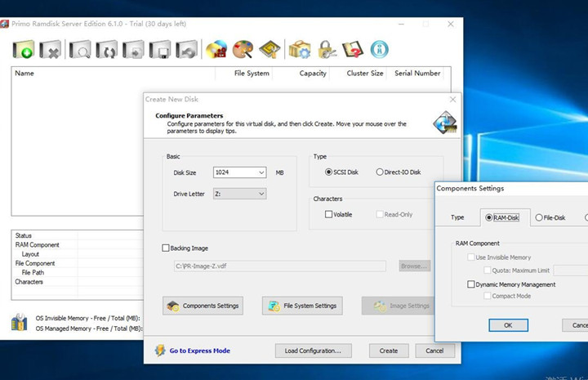
Task: Click the magnifier disk properties toolbar icon
Action: tap(80, 50)
